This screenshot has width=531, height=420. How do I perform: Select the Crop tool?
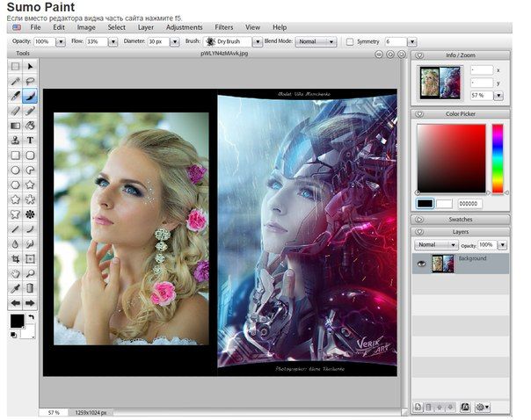click(x=15, y=259)
